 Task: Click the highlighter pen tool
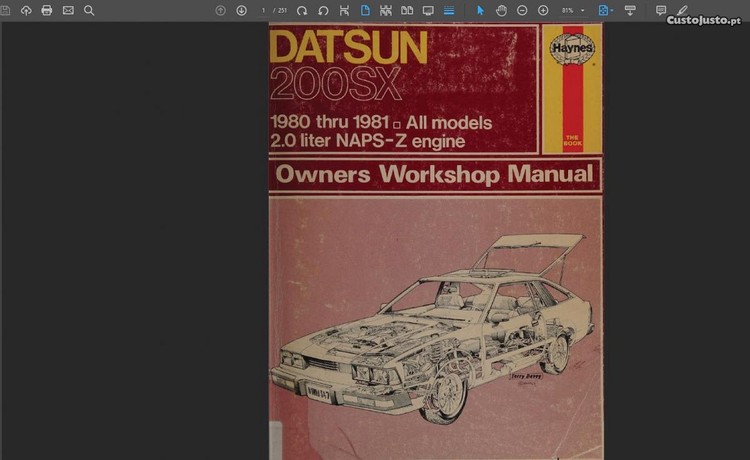(683, 10)
